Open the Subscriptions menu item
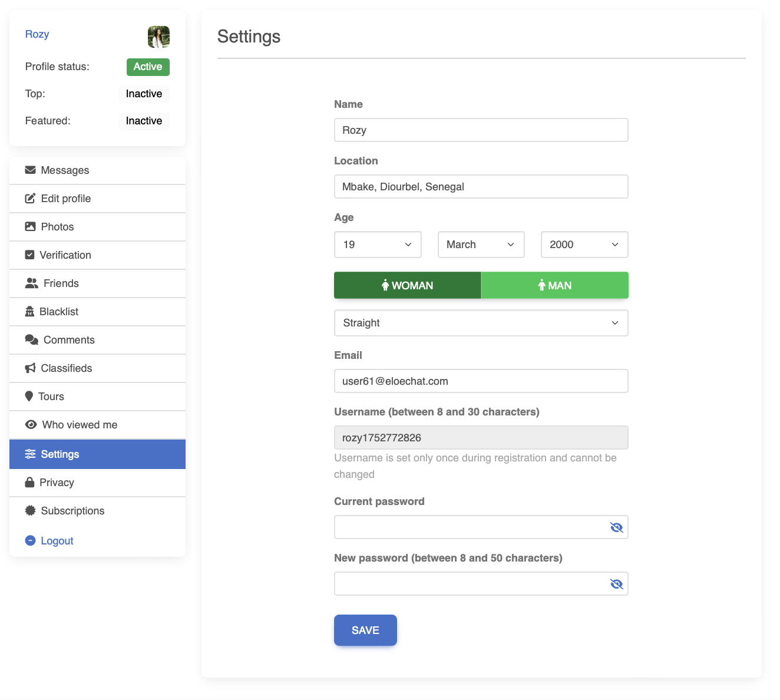 coord(97,511)
